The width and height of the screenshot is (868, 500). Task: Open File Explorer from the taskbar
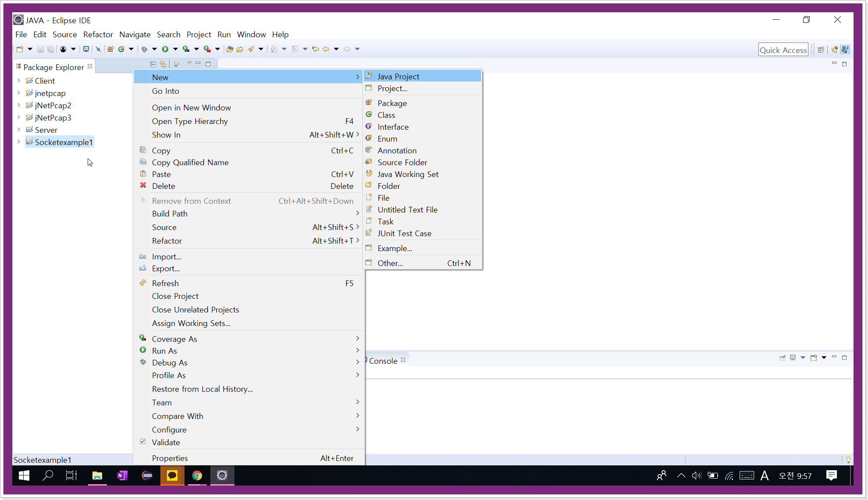(x=97, y=475)
